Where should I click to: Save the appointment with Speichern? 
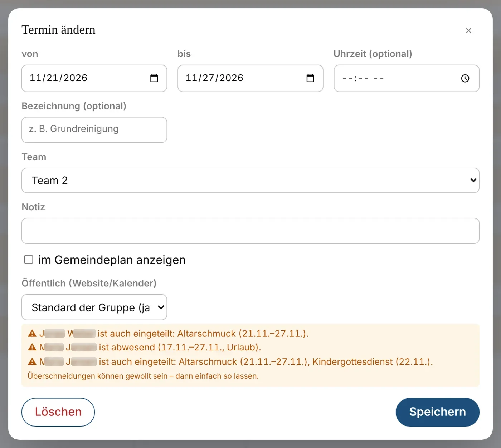[437, 412]
